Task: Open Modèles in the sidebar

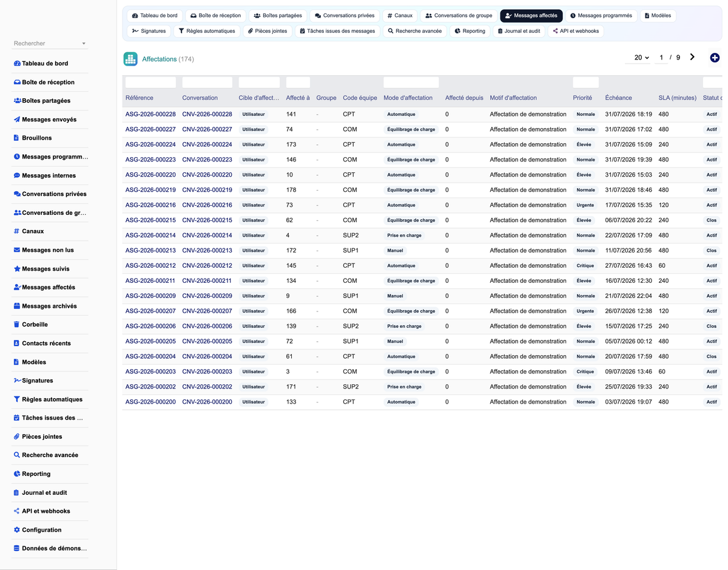Action: point(50,362)
